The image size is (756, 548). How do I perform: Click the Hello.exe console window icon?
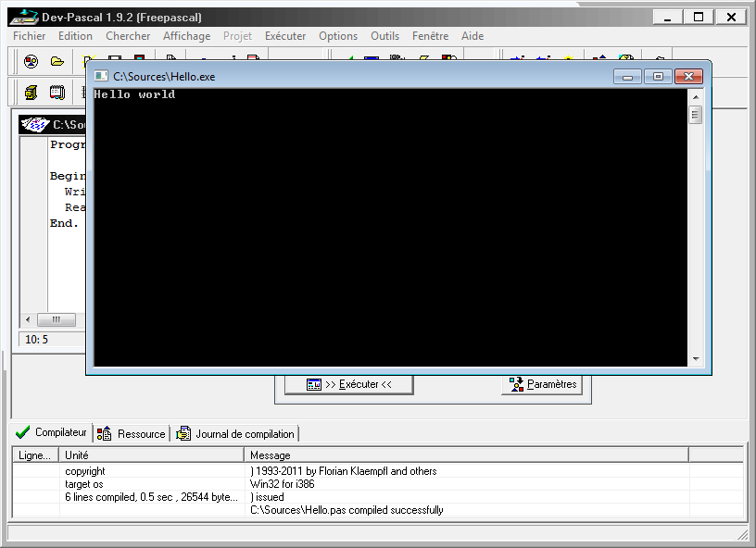pyautogui.click(x=100, y=76)
